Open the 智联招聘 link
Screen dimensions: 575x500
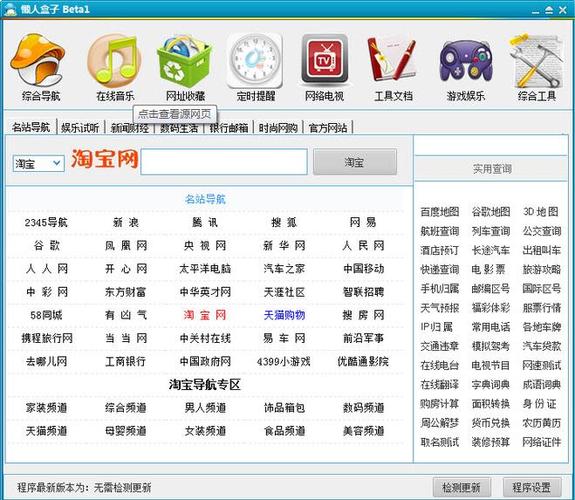(x=363, y=292)
